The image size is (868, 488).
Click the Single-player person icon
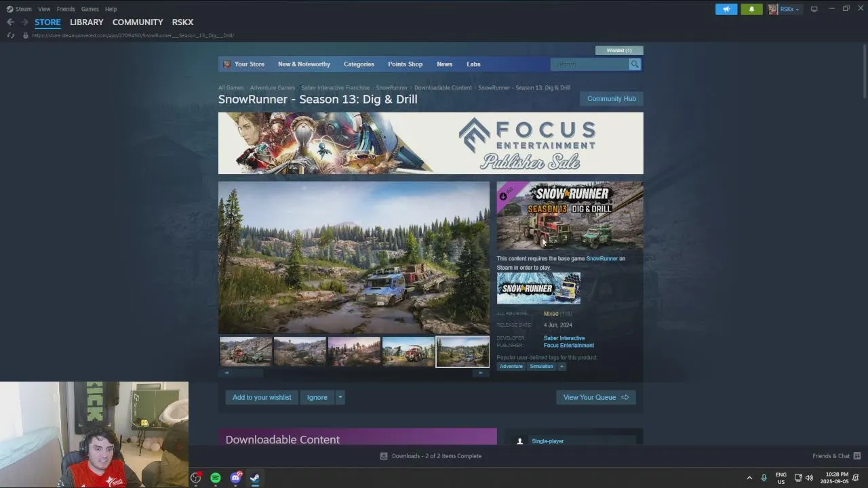pyautogui.click(x=520, y=441)
